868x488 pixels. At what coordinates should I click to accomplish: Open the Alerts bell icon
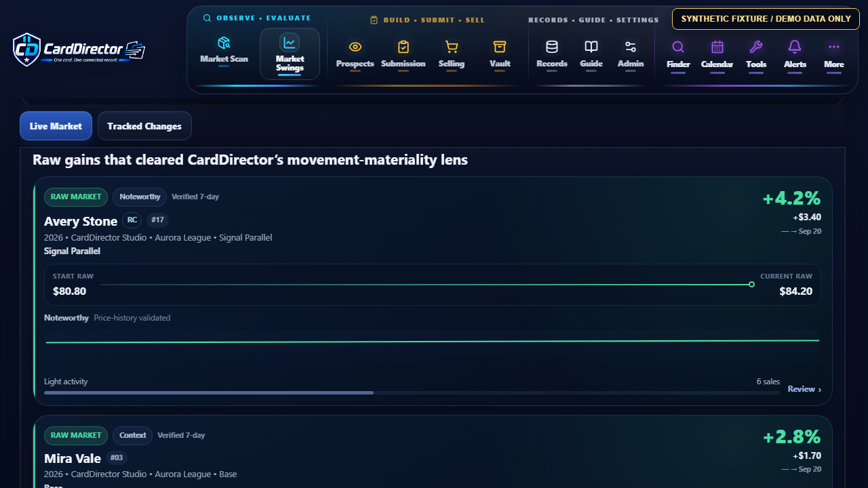click(795, 47)
